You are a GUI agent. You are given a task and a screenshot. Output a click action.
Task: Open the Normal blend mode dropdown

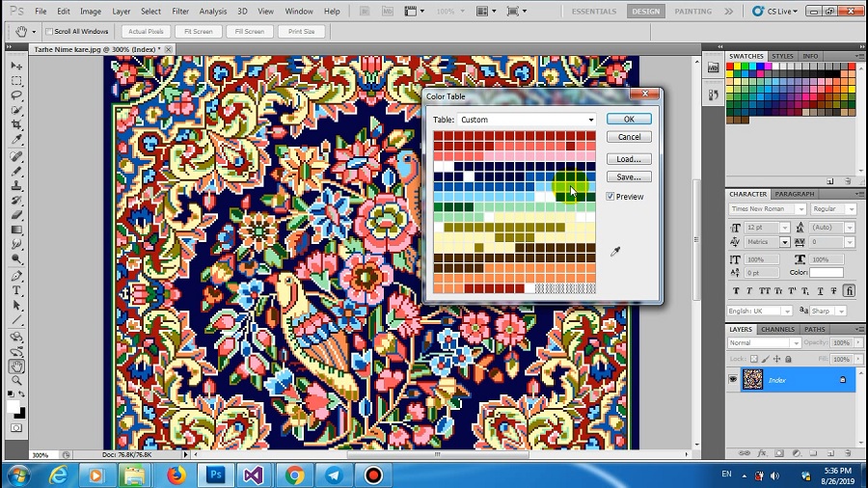click(764, 343)
